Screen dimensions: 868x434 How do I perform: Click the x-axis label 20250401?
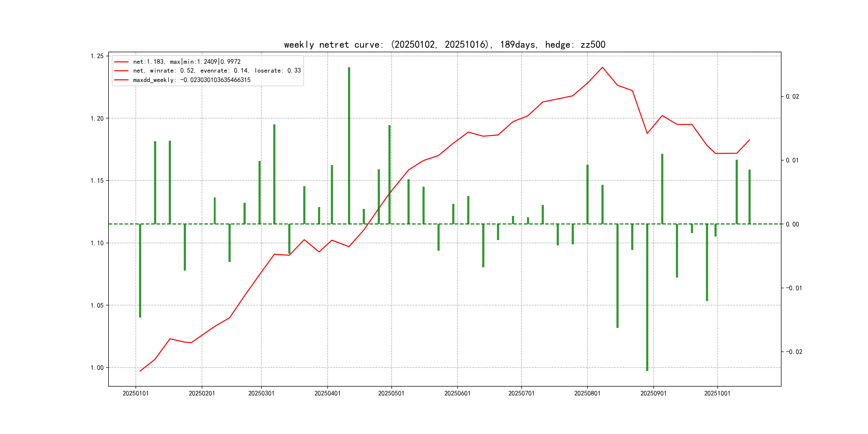327,393
